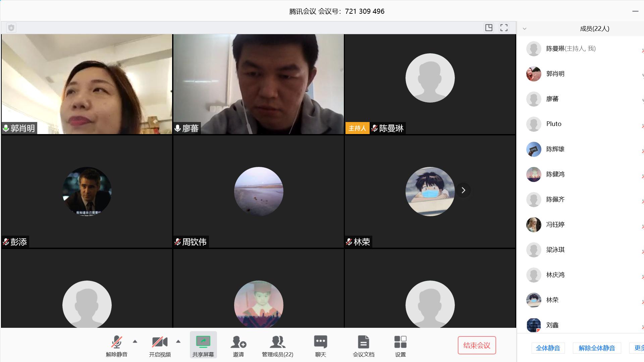Enter fullscreen view mode
Image resolution: width=644 pixels, height=362 pixels.
coord(504,27)
